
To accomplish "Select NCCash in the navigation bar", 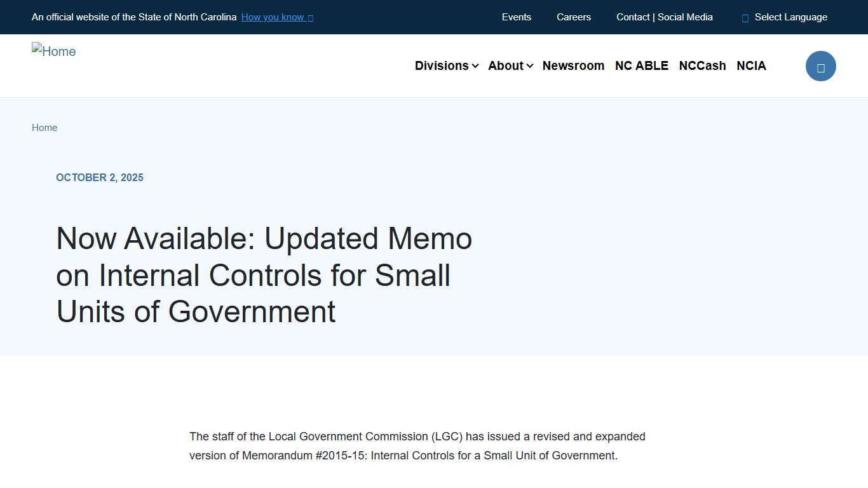I will pos(702,65).
